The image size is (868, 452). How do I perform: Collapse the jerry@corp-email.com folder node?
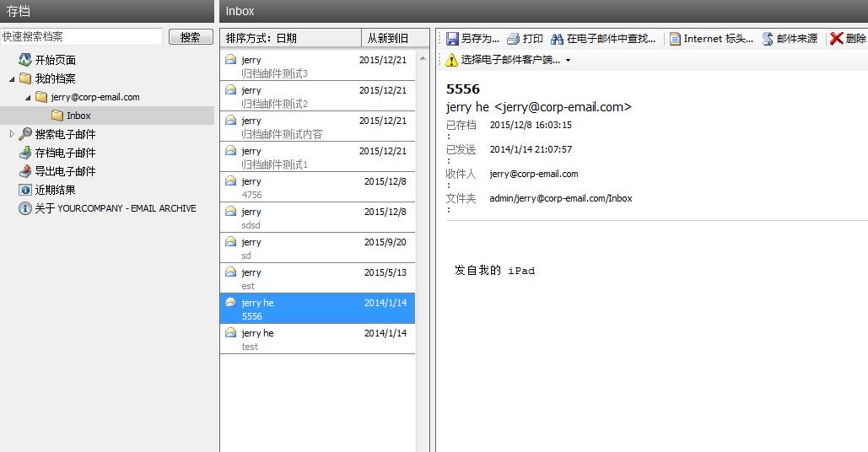click(28, 97)
